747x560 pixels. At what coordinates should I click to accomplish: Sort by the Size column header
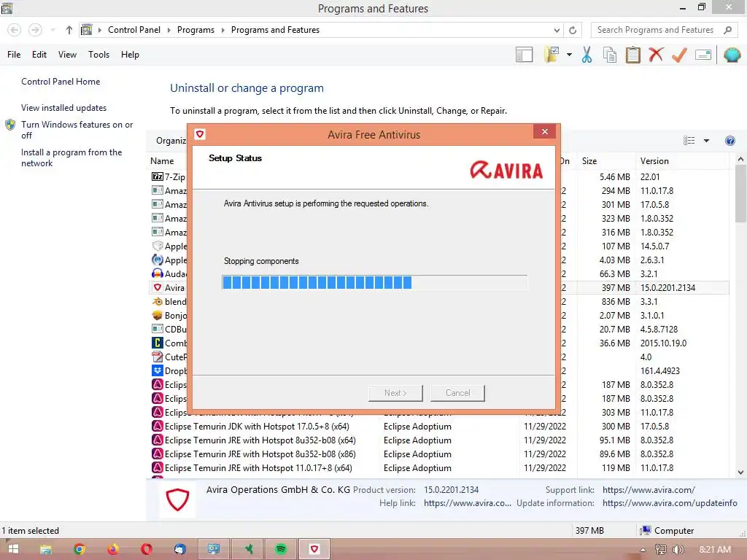[606, 161]
